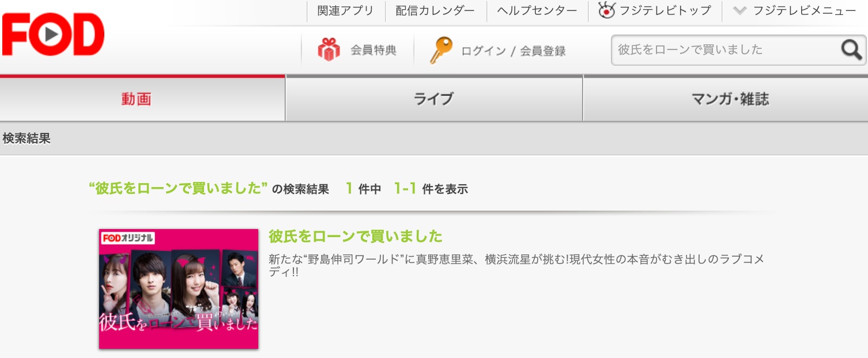Click FODオリジナル badge on the thumbnail
Viewport: 868px width, 358px height.
[x=128, y=238]
